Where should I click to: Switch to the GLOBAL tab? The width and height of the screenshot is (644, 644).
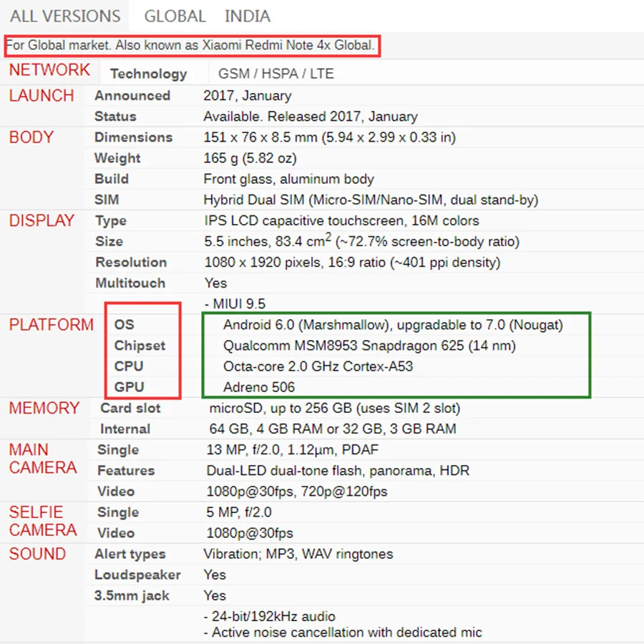tap(175, 16)
